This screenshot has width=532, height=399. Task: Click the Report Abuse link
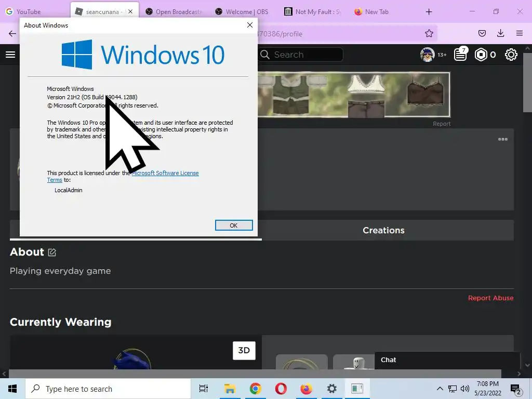pos(490,298)
